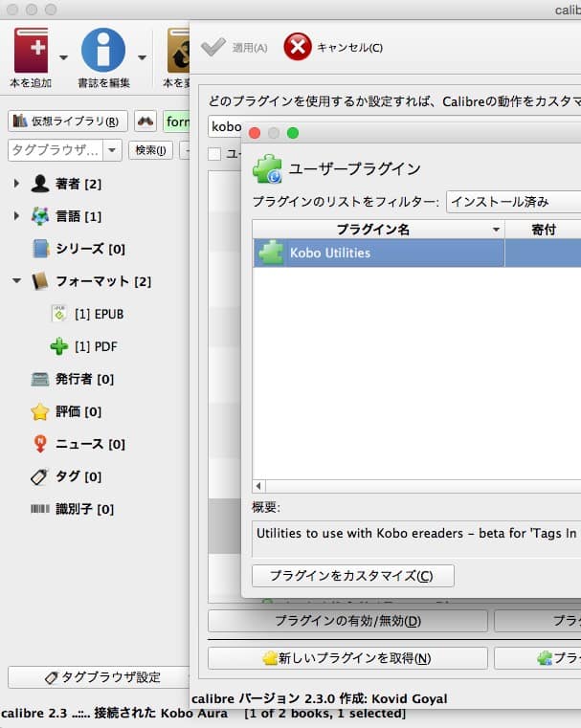
Task: Sort by plugin name column header
Action: coord(378,230)
